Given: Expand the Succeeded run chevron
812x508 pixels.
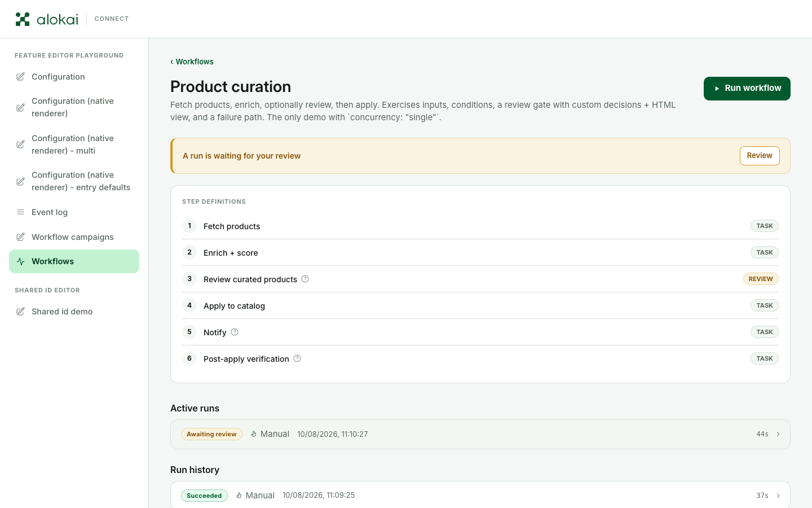Looking at the screenshot, I should pos(778,496).
